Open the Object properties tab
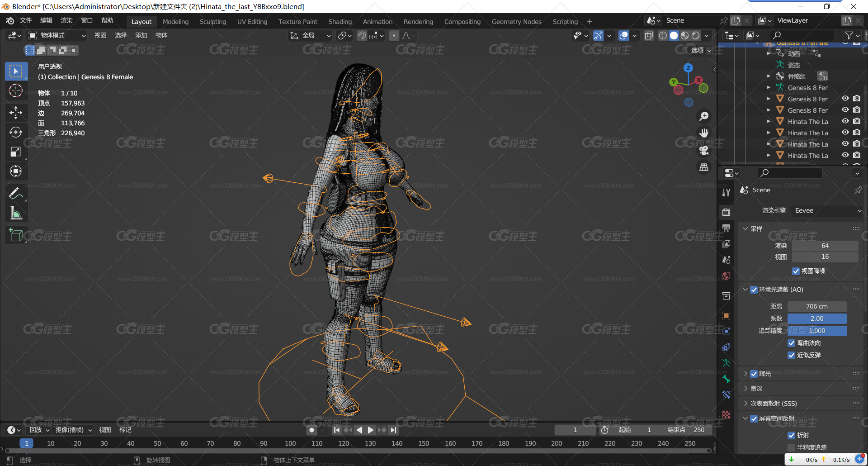 (x=726, y=316)
